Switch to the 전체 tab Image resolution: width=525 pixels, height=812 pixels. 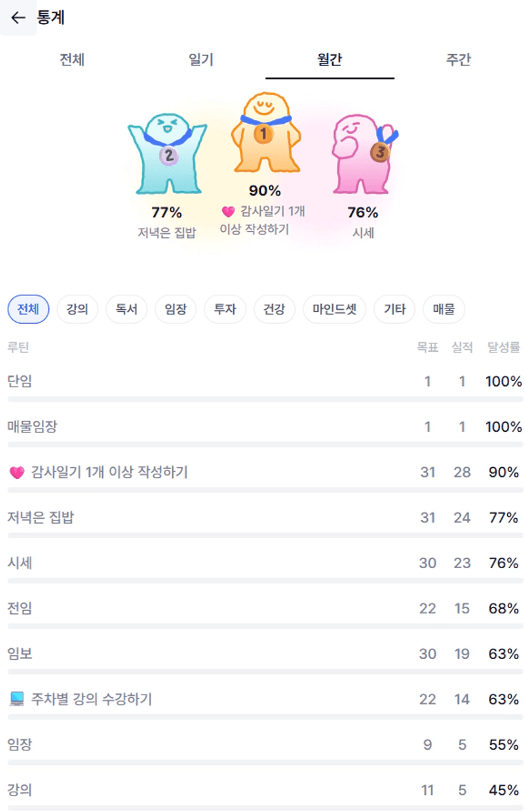click(72, 60)
